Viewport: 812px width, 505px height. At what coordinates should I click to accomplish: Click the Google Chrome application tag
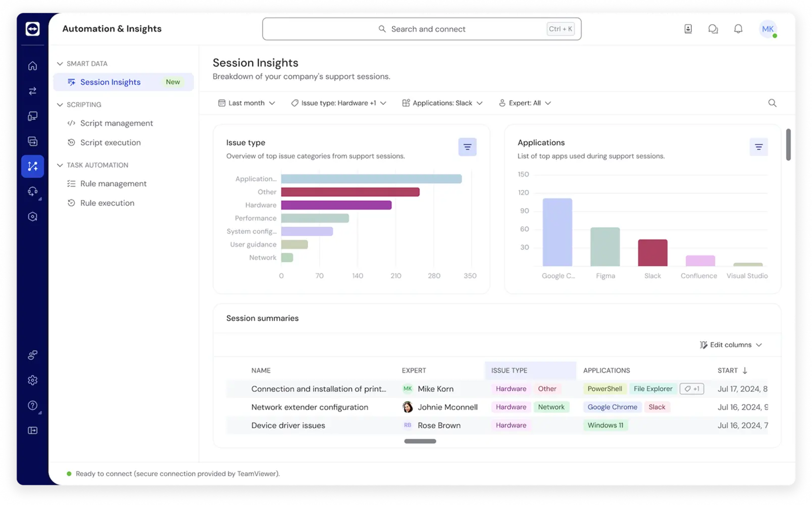[x=612, y=407]
